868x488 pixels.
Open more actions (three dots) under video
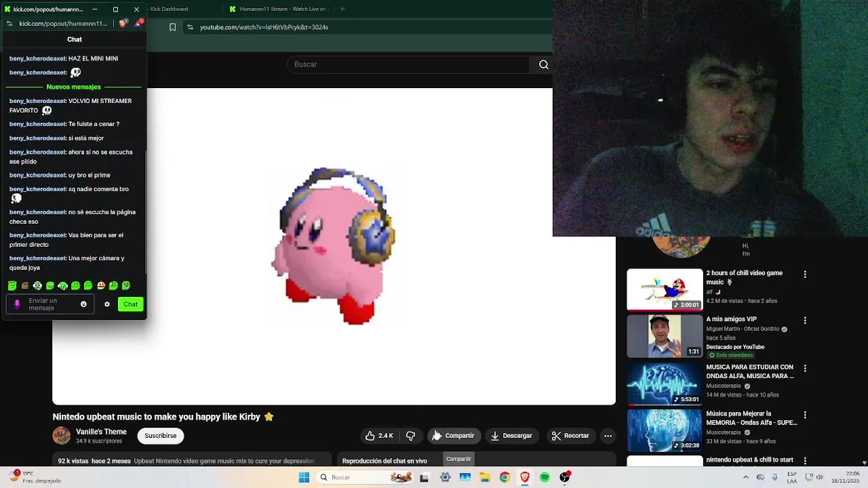[x=608, y=436]
